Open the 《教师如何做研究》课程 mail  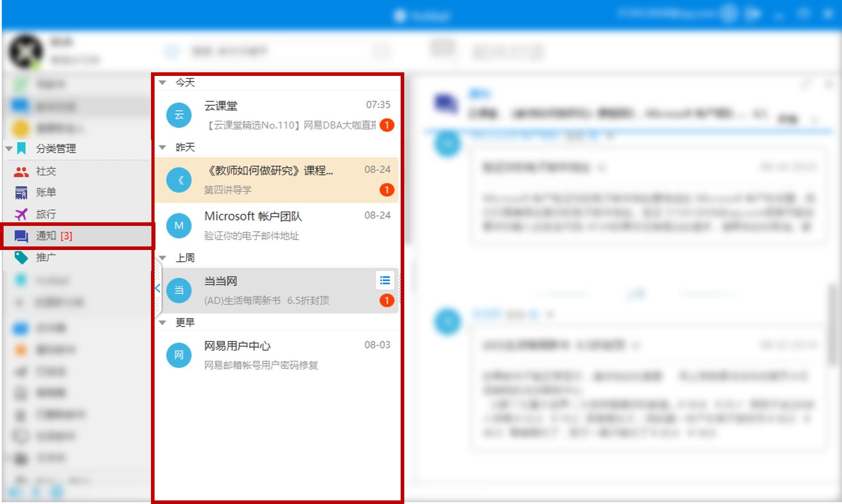pyautogui.click(x=276, y=179)
